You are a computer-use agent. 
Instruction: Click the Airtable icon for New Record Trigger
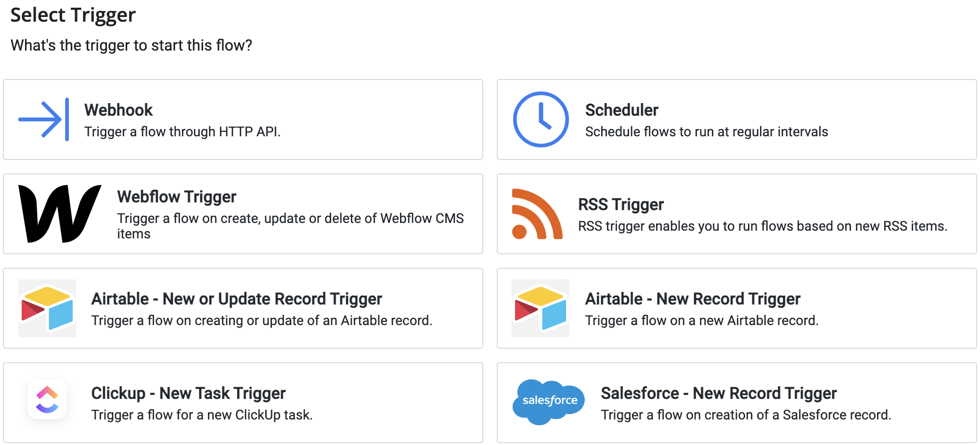pos(541,308)
